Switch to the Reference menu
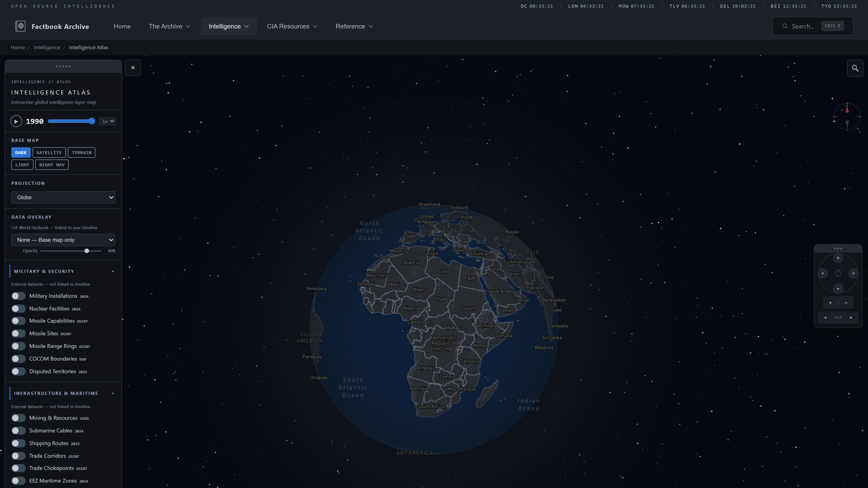Viewport: 868px width, 488px height. tap(354, 26)
